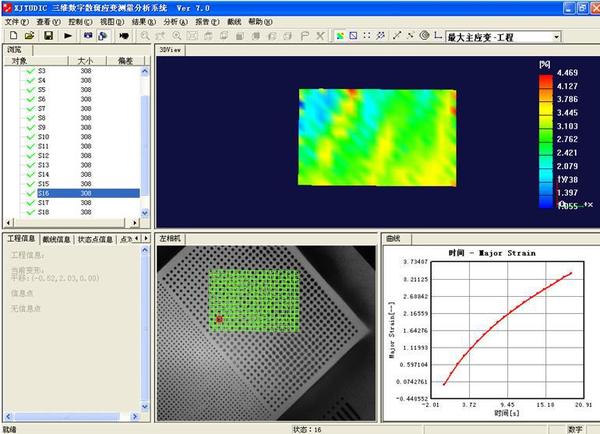Select stage S4 in the list

[x=41, y=80]
